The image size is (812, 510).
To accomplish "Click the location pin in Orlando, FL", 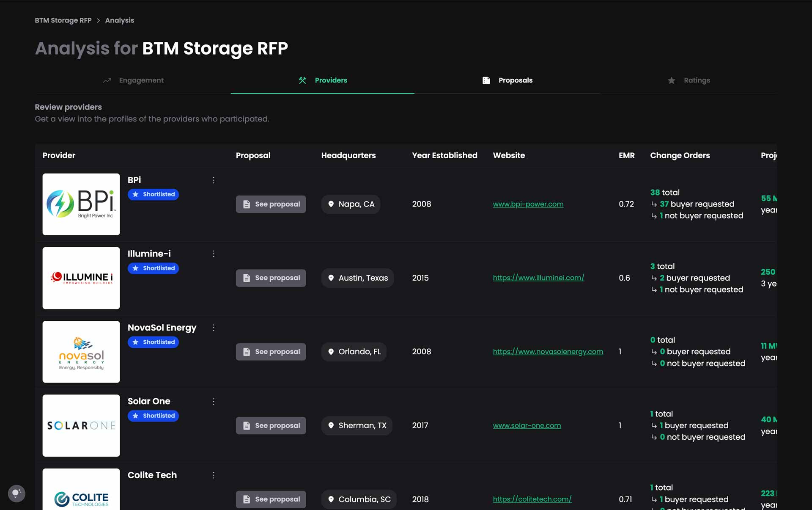I will click(331, 352).
